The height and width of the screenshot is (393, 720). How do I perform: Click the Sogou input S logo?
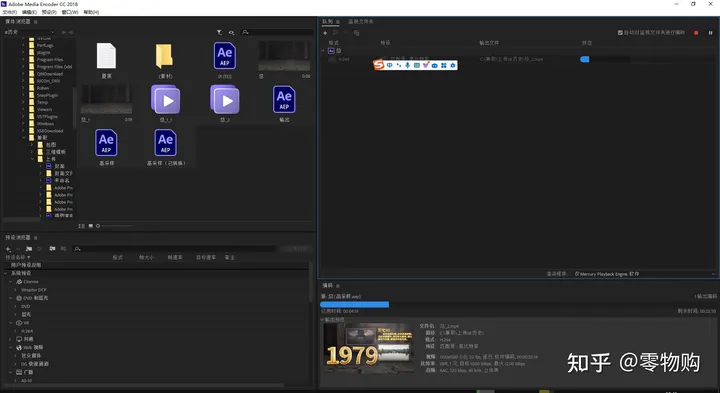click(x=378, y=65)
